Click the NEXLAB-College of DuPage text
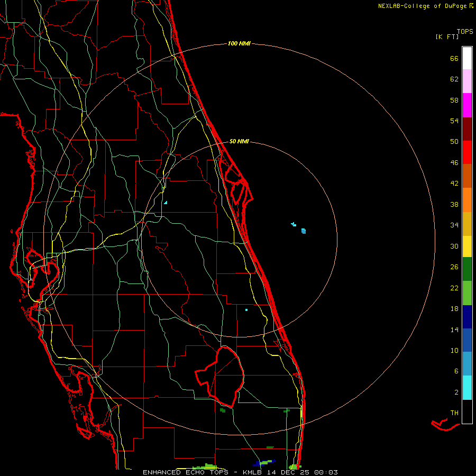476x476 pixels. tap(422, 6)
